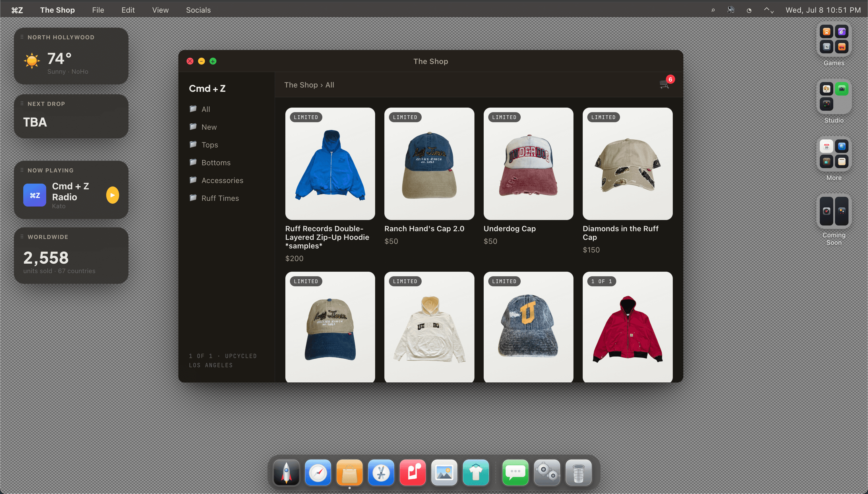The height and width of the screenshot is (494, 868).
Task: Open the retro TV app in More
Action: coord(826,162)
